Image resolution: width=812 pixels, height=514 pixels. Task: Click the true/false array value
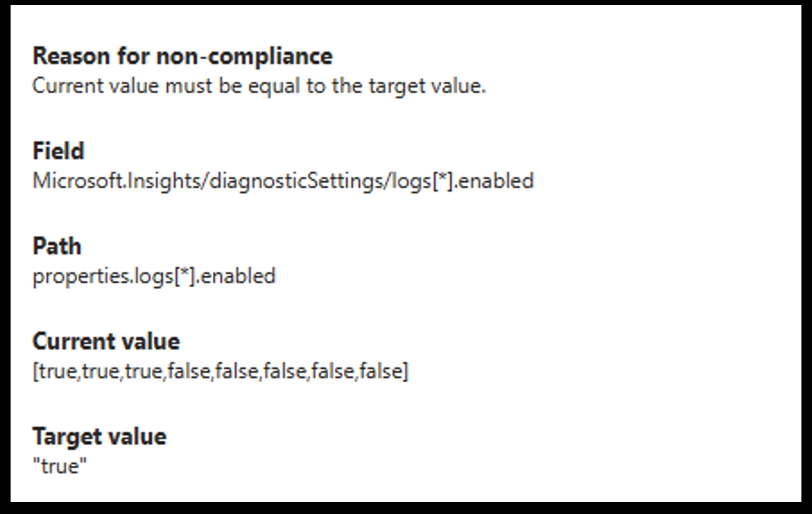tap(220, 371)
